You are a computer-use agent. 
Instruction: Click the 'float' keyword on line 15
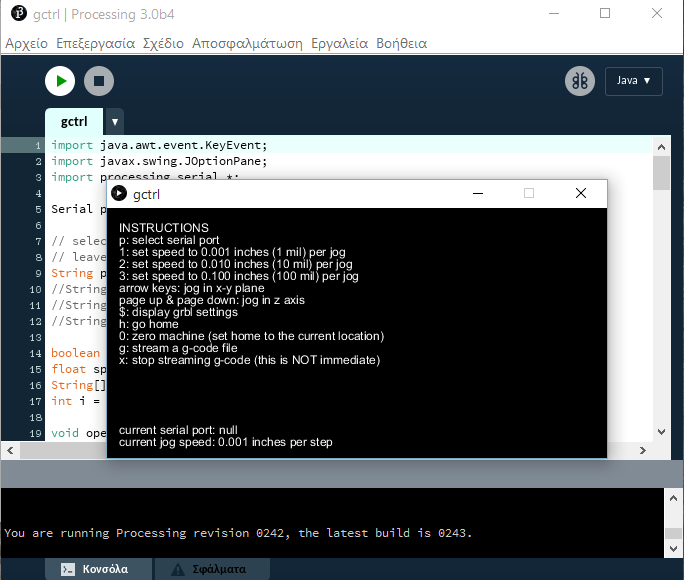tap(68, 369)
